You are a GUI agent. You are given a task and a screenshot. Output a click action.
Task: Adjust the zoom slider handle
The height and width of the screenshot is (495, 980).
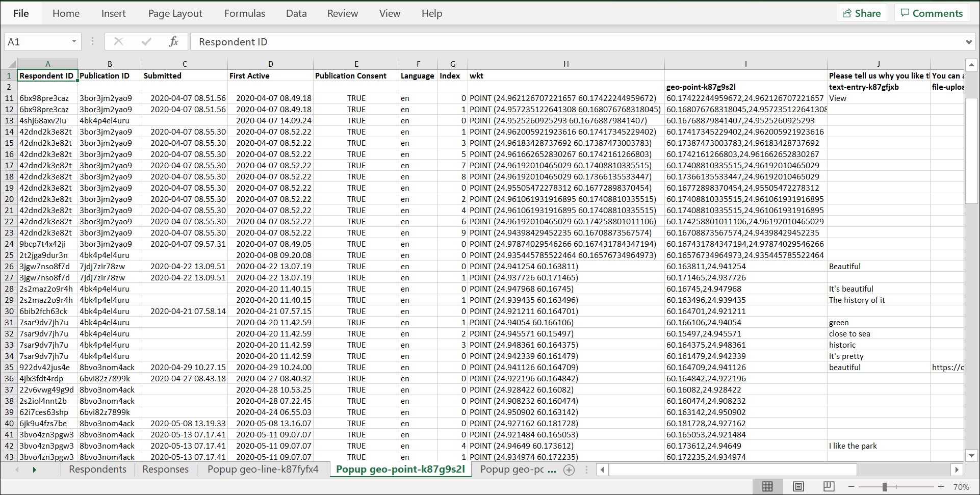tap(885, 487)
